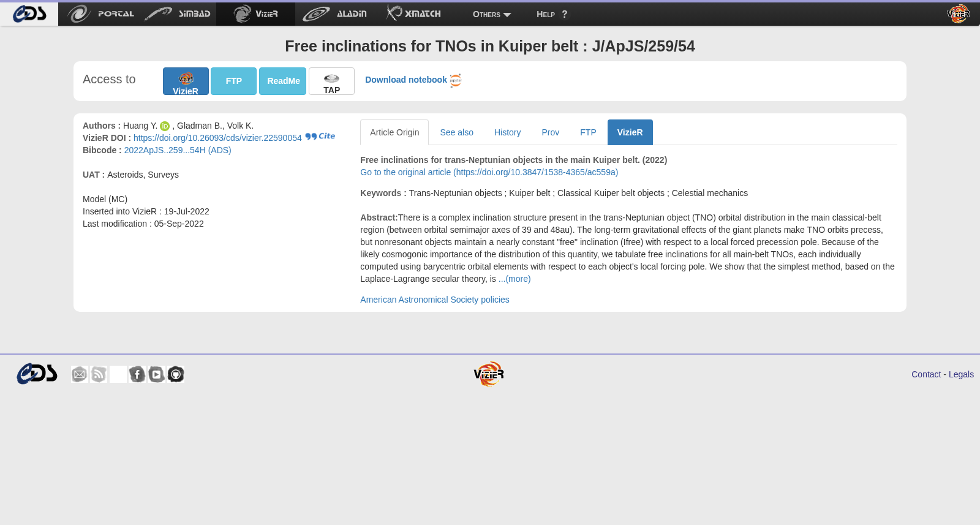
Task: Click the 'Inserted into VizieR : 19-Jul-2022' text
Action: tap(146, 211)
